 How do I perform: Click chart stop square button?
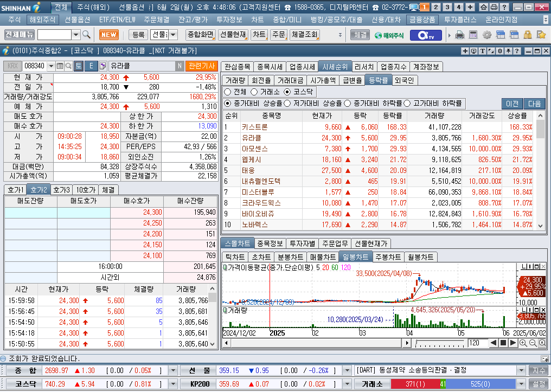503,343
